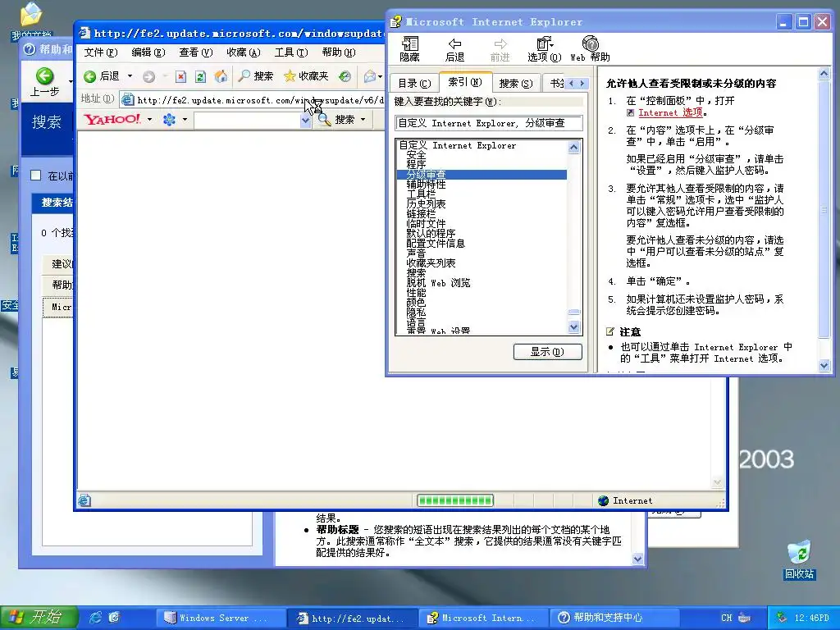
Task: Click the grey Forward arrow in IE toolbar
Action: [149, 76]
